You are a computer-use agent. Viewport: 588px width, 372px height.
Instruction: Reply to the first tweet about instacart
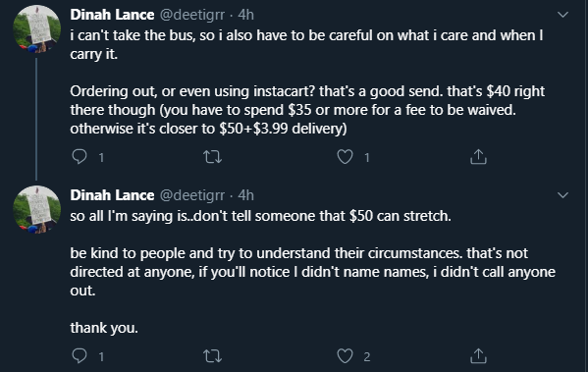pos(80,156)
